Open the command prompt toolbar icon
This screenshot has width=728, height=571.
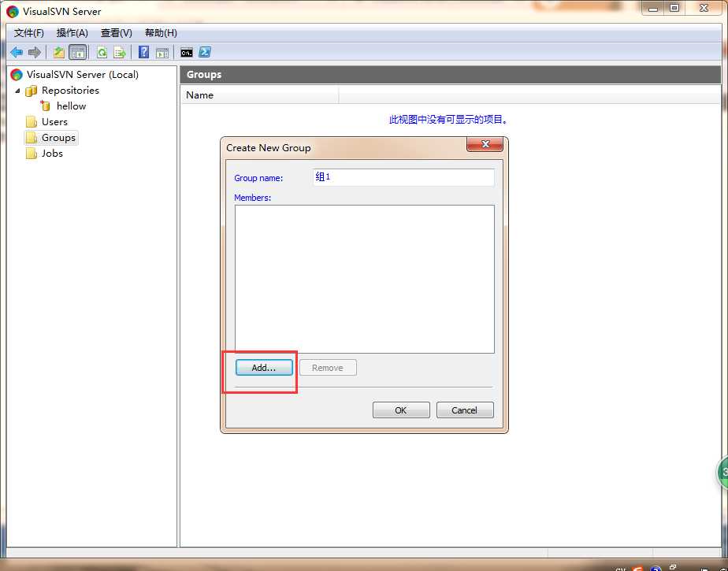[x=187, y=53]
